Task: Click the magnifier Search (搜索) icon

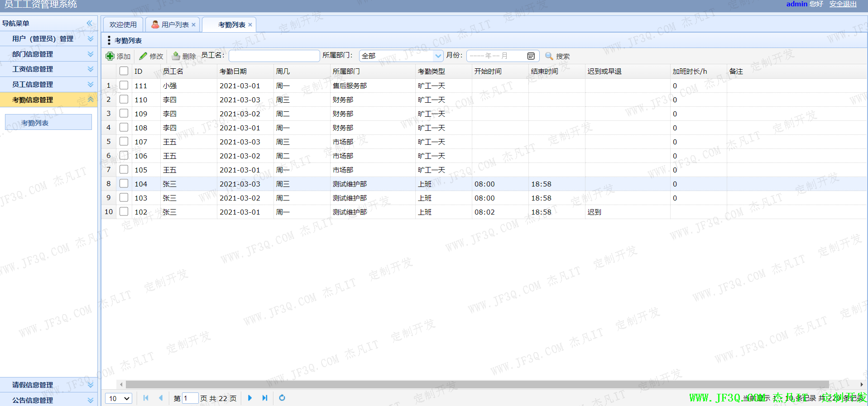Action: pos(549,56)
